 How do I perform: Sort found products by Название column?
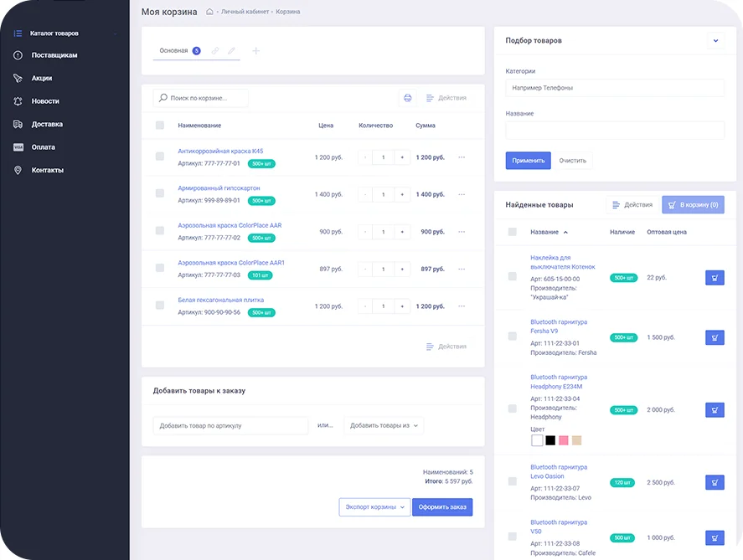549,232
